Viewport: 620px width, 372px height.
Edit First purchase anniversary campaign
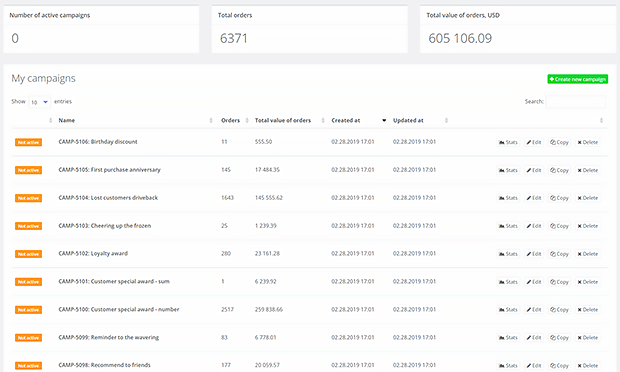pyautogui.click(x=534, y=170)
